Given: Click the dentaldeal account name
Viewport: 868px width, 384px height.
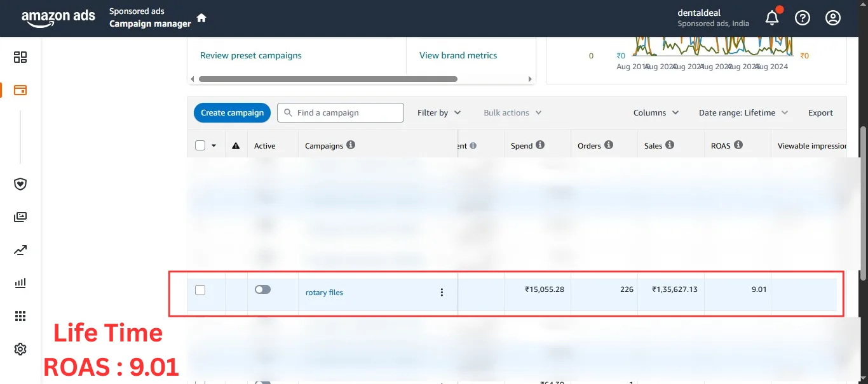Looking at the screenshot, I should click(700, 13).
